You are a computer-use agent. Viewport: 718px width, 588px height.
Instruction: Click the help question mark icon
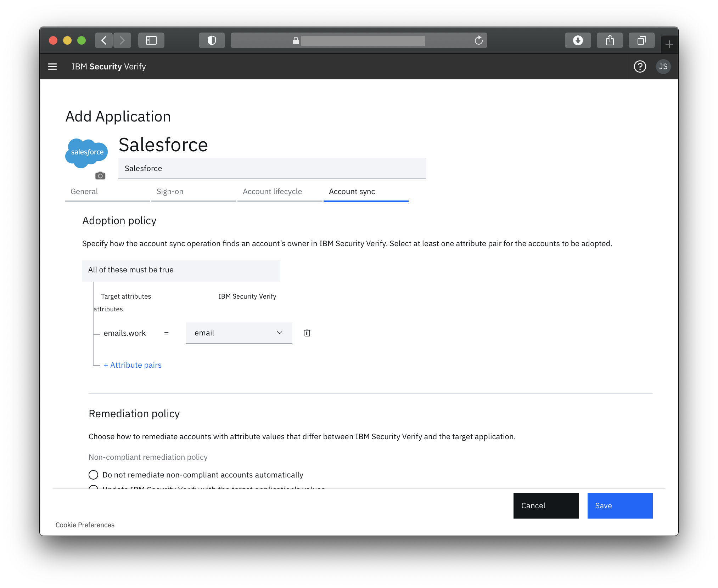click(640, 67)
